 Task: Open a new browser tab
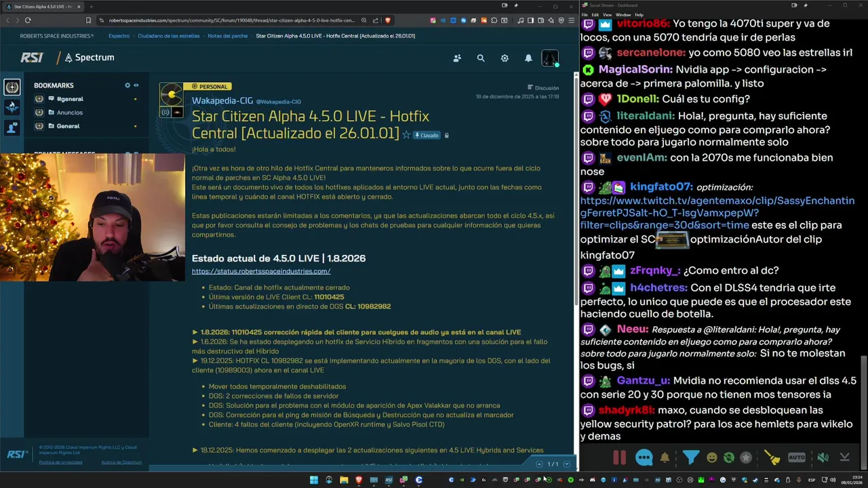coord(90,6)
